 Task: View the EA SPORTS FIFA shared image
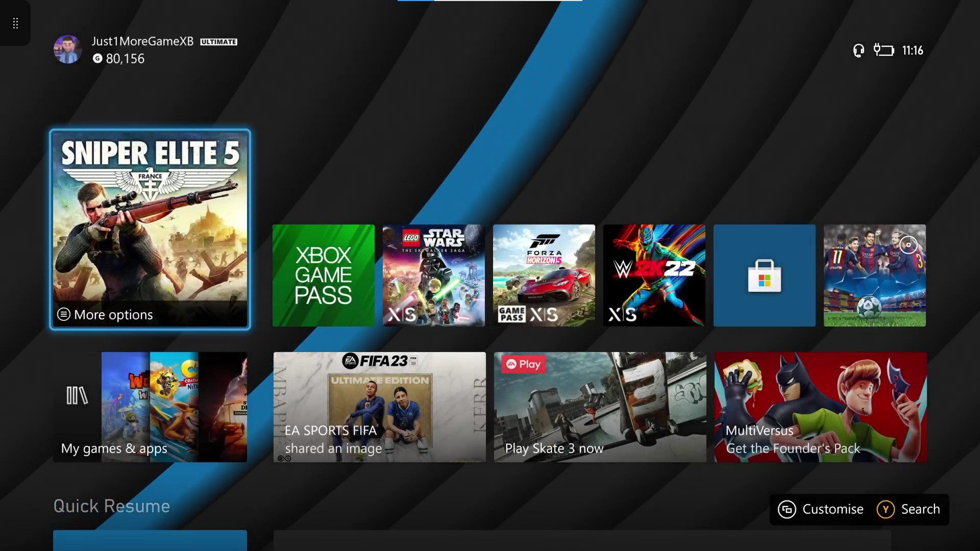[x=379, y=407]
